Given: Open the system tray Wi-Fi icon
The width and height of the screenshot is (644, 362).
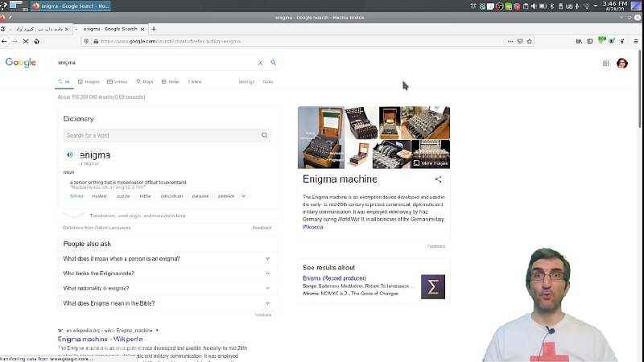Looking at the screenshot, I should click(x=587, y=6).
